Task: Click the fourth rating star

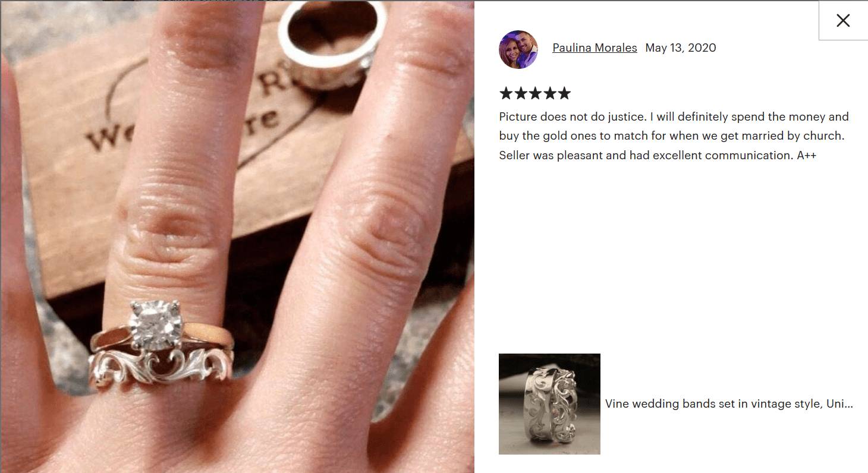Action: (x=549, y=93)
